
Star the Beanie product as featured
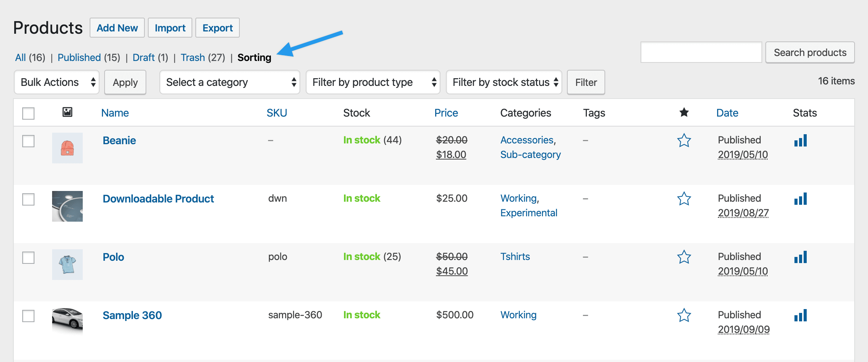[684, 141]
